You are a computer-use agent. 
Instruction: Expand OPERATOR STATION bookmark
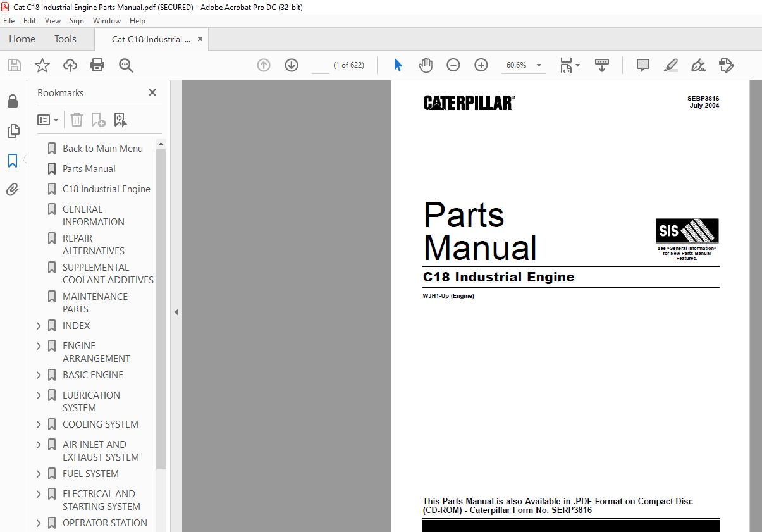[39, 523]
